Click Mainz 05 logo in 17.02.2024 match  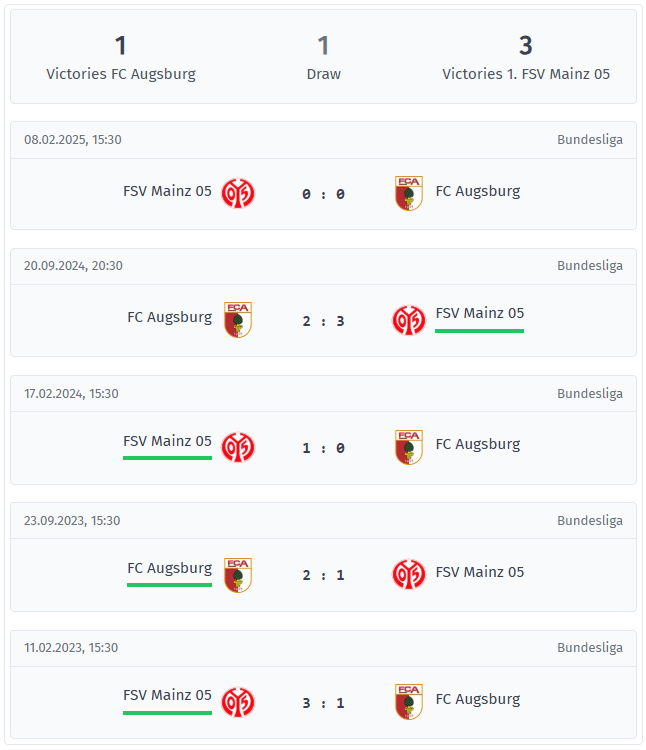(x=238, y=447)
